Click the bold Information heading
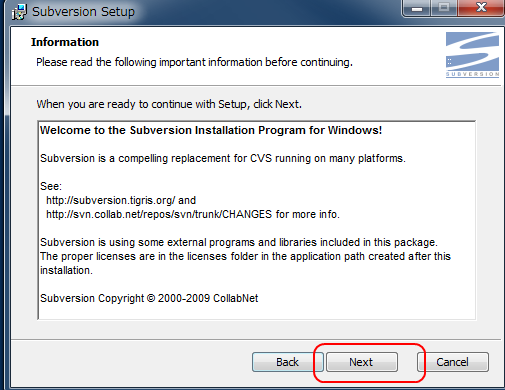The height and width of the screenshot is (390, 505). coord(65,42)
